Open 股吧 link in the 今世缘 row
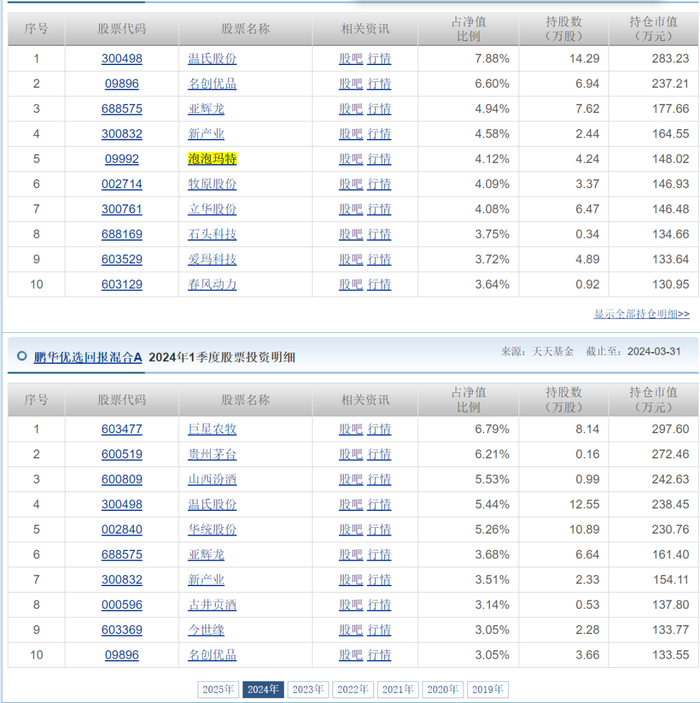The width and height of the screenshot is (700, 703). coord(351,630)
